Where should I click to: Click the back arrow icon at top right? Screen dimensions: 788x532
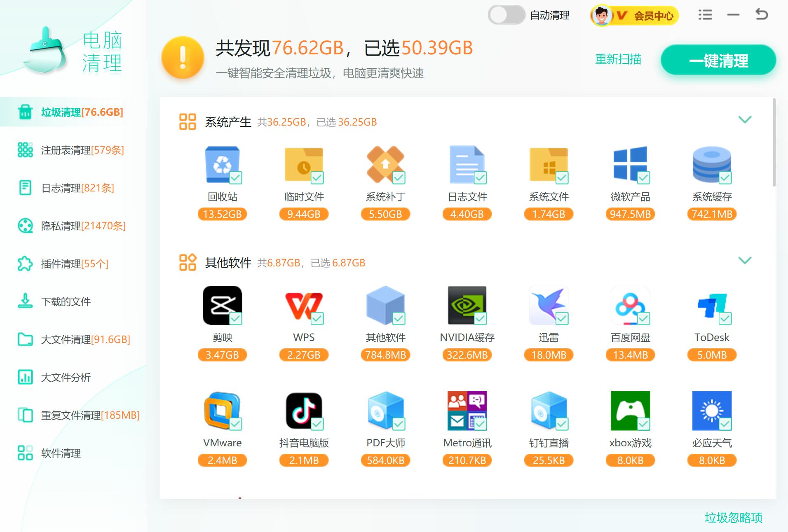(x=762, y=14)
